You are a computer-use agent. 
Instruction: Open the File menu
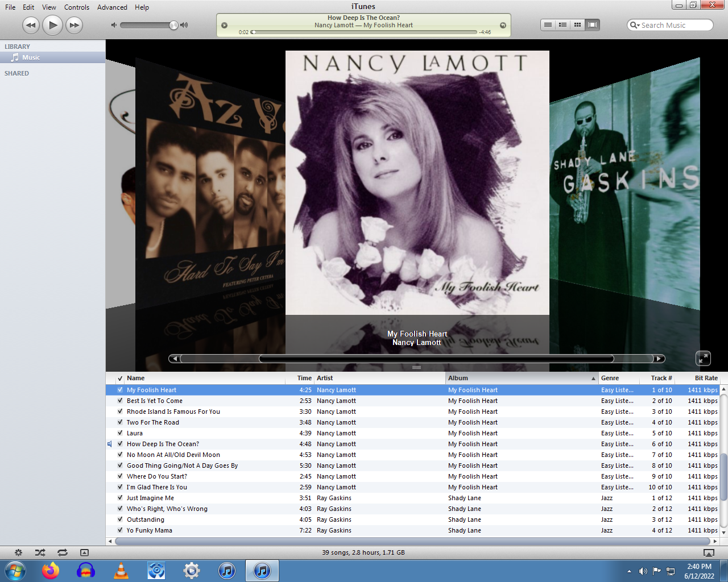10,7
